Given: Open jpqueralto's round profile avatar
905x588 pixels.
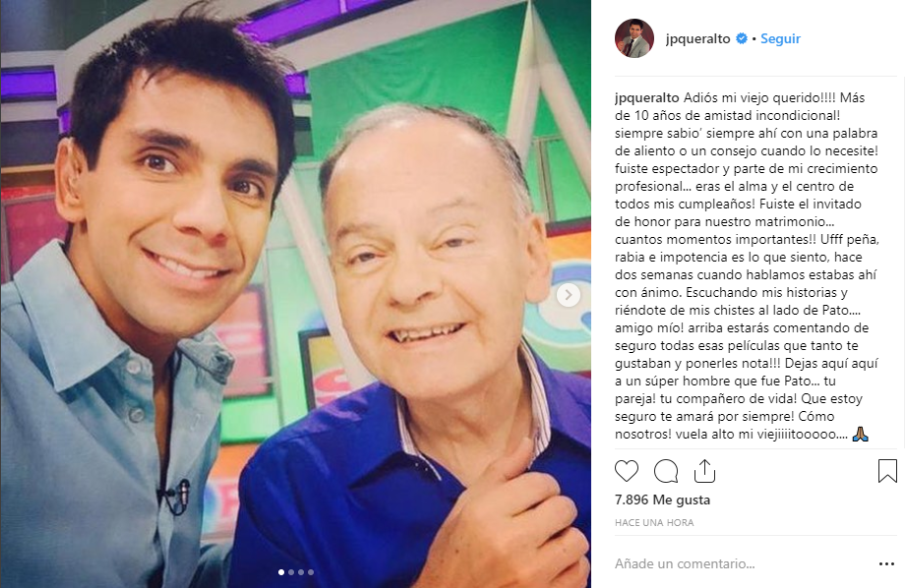Looking at the screenshot, I should (x=634, y=38).
